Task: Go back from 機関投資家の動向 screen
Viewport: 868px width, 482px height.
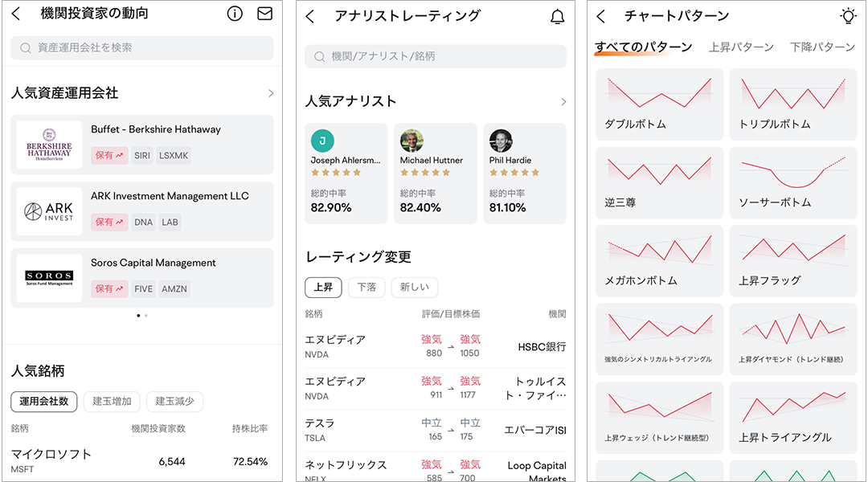Action: point(16,14)
